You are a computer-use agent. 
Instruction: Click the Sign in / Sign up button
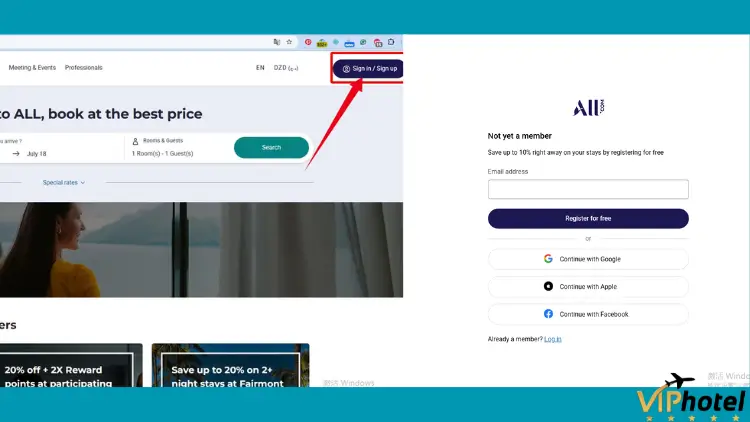tap(368, 69)
